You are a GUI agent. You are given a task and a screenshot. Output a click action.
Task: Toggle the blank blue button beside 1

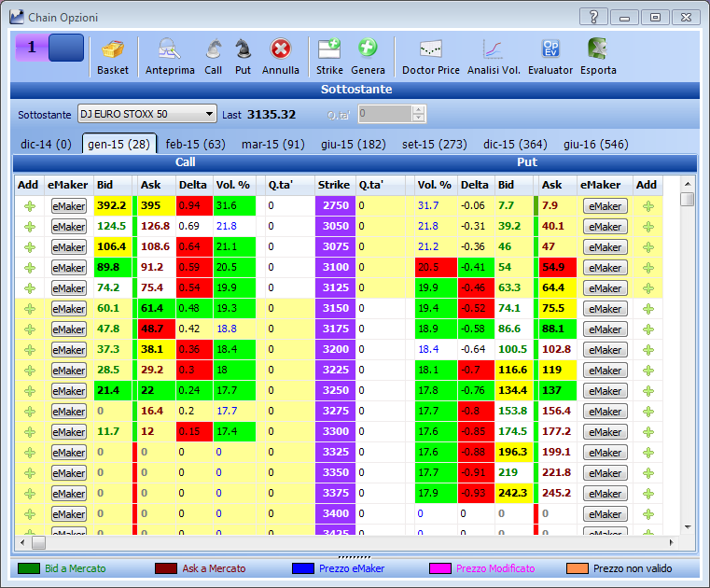click(66, 48)
